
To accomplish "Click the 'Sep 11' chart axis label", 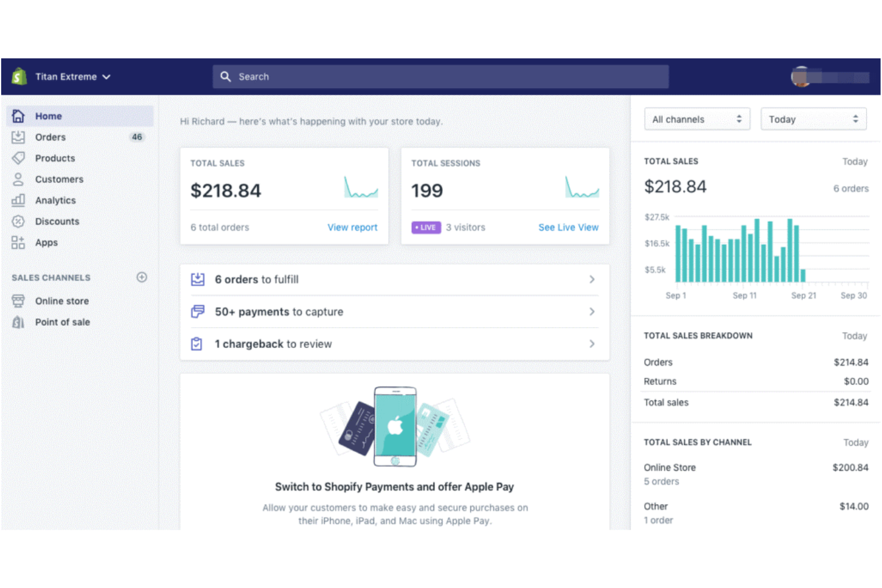I will coord(744,295).
